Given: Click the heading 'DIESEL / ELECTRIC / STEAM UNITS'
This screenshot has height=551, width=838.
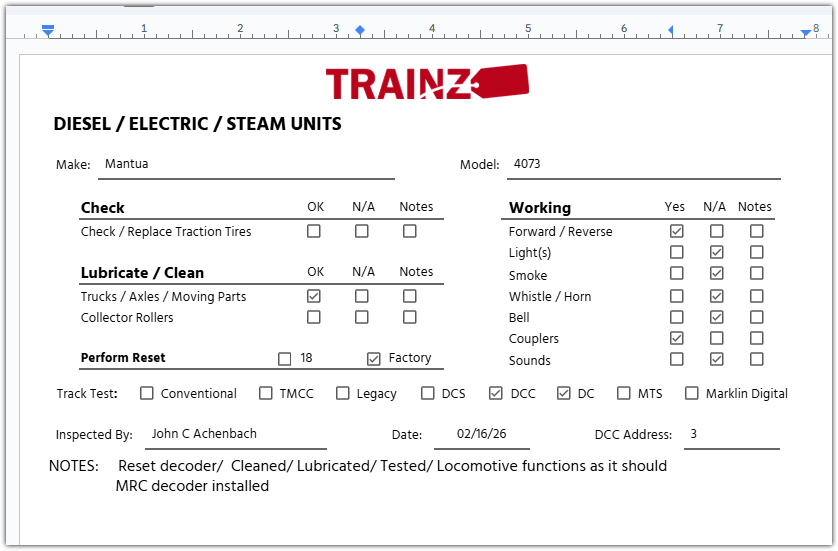Looking at the screenshot, I should pyautogui.click(x=197, y=124).
